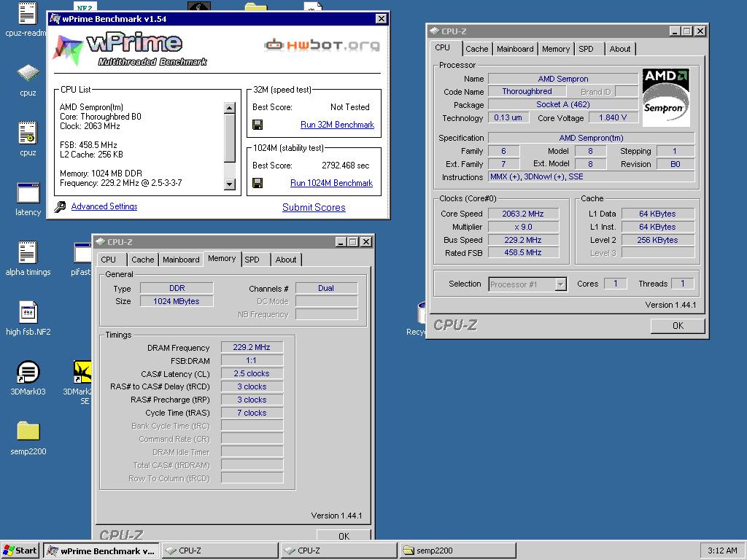Switch to Cache tab in Memory CPU-Z window
The image size is (747, 560).
tap(142, 260)
